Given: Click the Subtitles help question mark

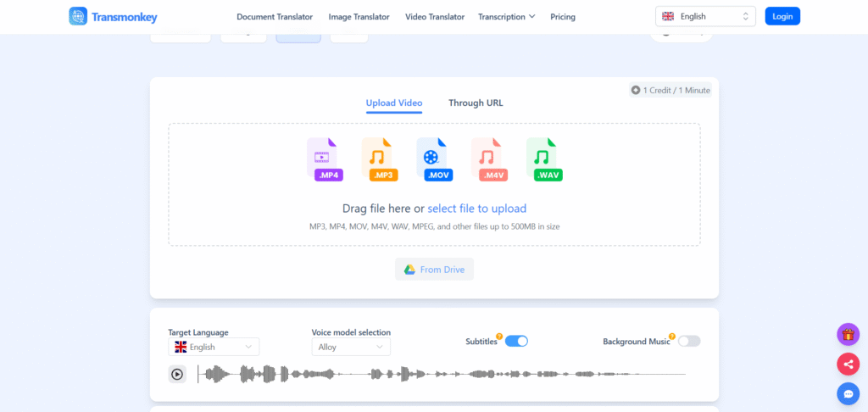Looking at the screenshot, I should 499,337.
